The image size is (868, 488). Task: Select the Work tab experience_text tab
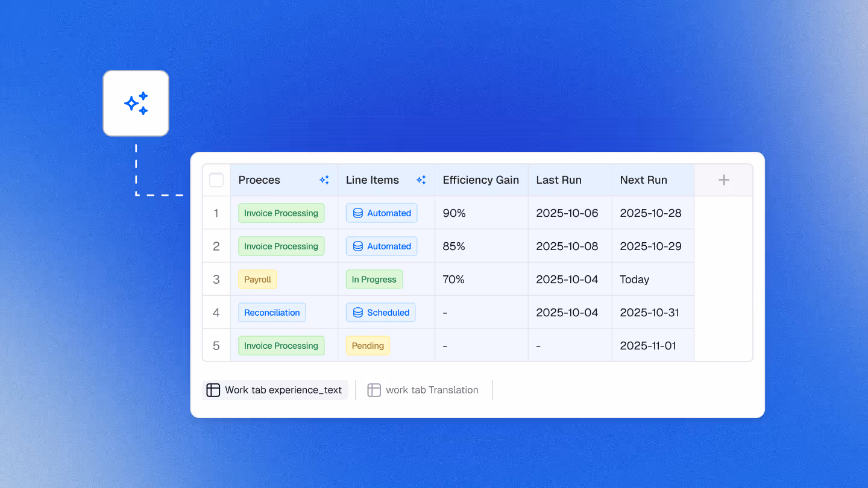pyautogui.click(x=283, y=390)
